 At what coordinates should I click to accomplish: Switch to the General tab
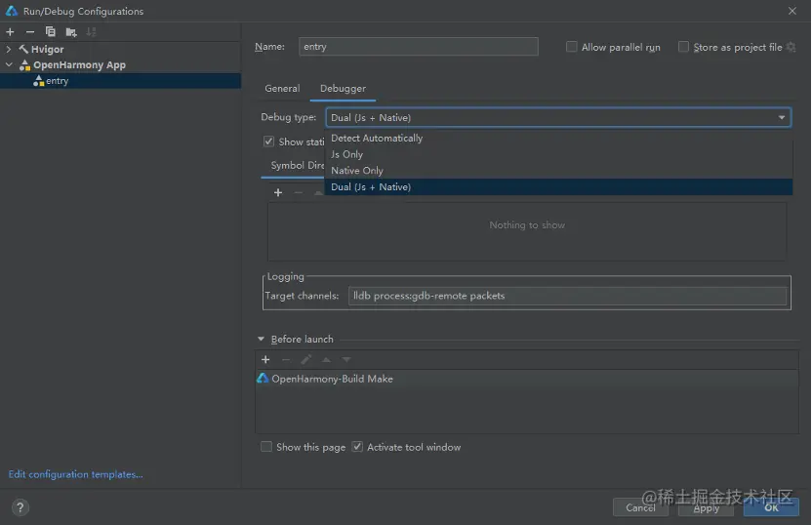282,89
